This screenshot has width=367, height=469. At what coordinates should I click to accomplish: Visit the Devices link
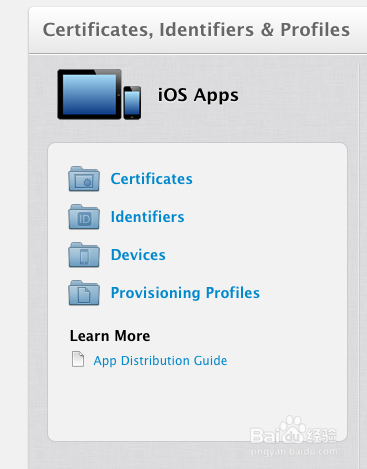pos(138,255)
